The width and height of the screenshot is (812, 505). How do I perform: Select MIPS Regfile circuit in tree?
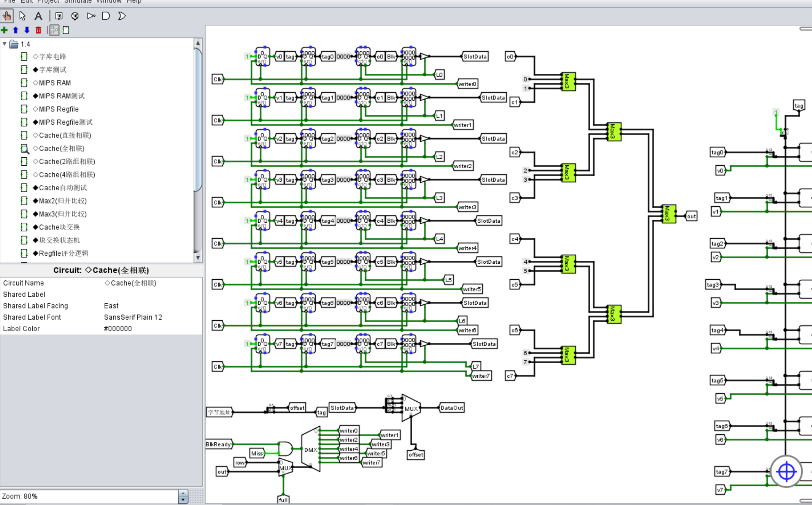click(x=59, y=109)
